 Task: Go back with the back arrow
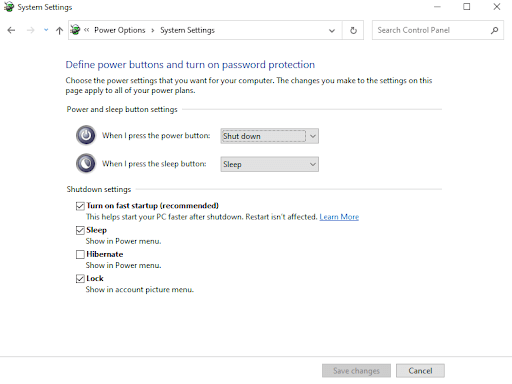click(11, 30)
